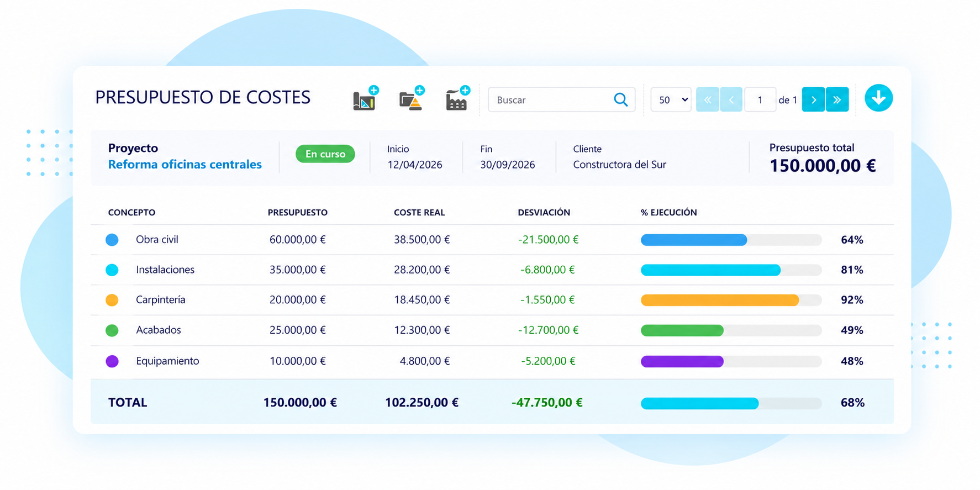Image resolution: width=980 pixels, height=490 pixels.
Task: Click the add blueprint plan icon
Action: [x=365, y=99]
